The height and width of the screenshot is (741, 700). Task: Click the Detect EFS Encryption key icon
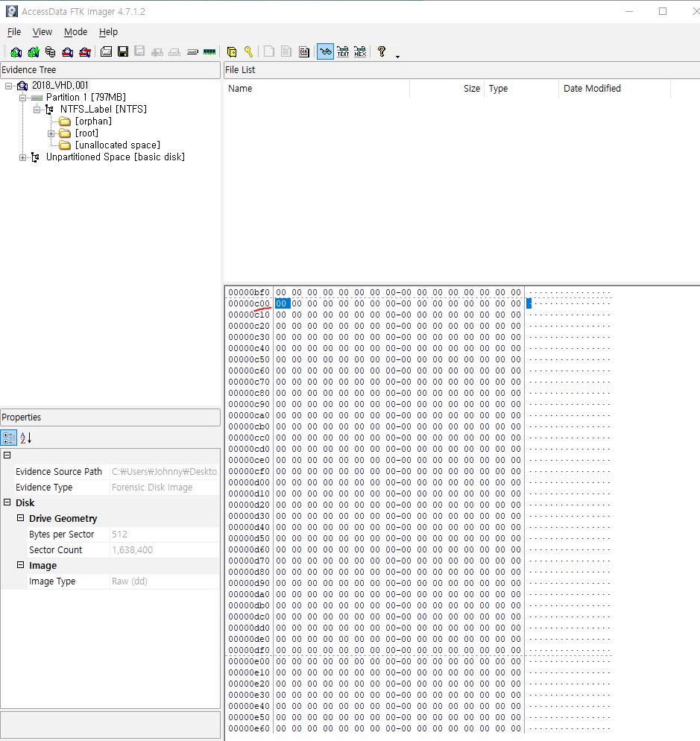coord(249,51)
